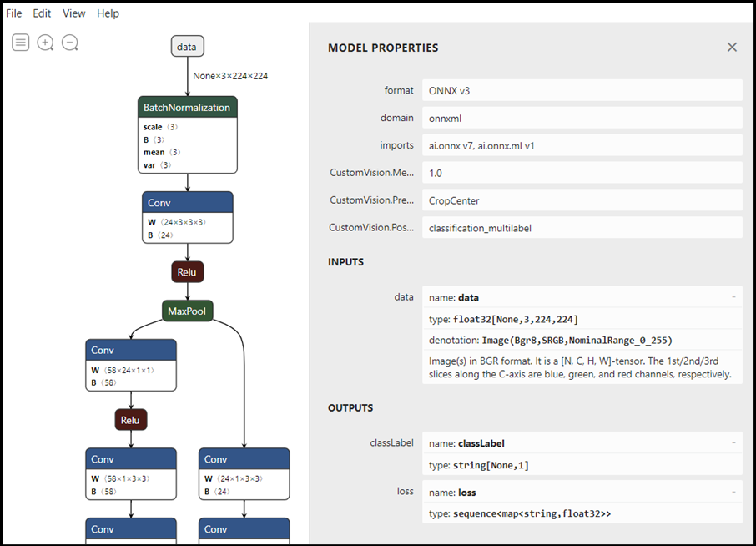Open the model properties list icon
This screenshot has height=546, width=756.
pyautogui.click(x=21, y=43)
